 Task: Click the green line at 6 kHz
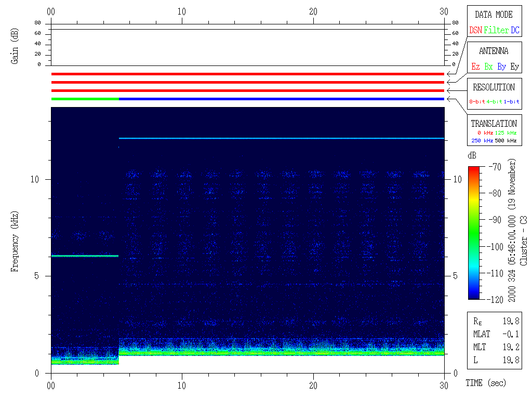85,256
